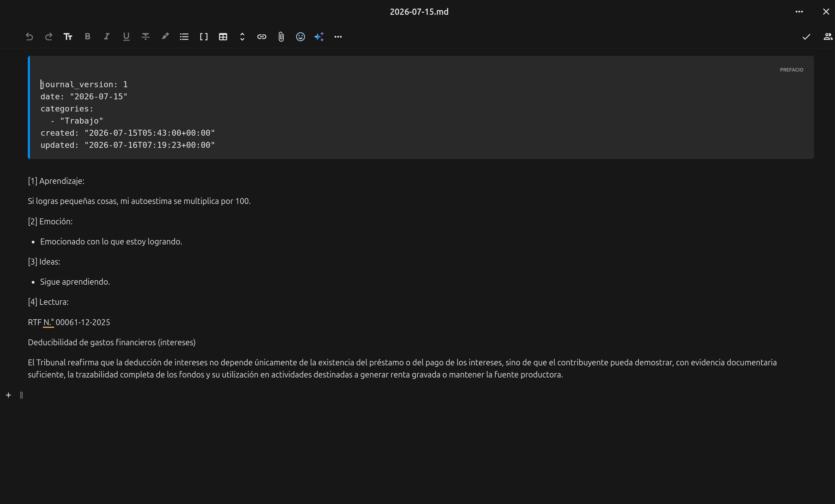
Task: Click the RTF N.° 00061-12-2025 line
Action: [69, 322]
